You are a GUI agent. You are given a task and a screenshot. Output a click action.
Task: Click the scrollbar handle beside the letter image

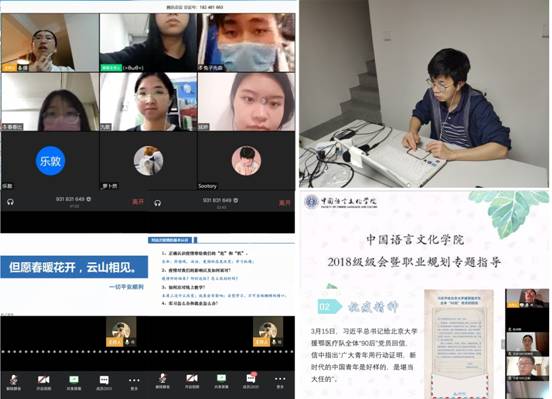coord(502,344)
